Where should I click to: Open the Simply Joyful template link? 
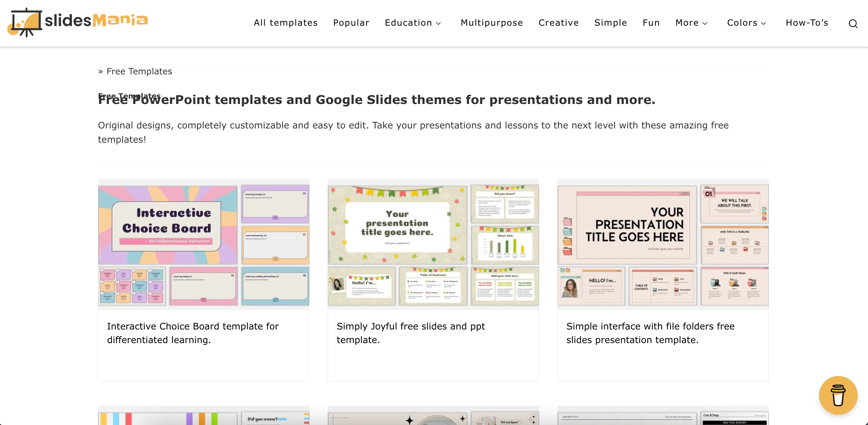410,333
